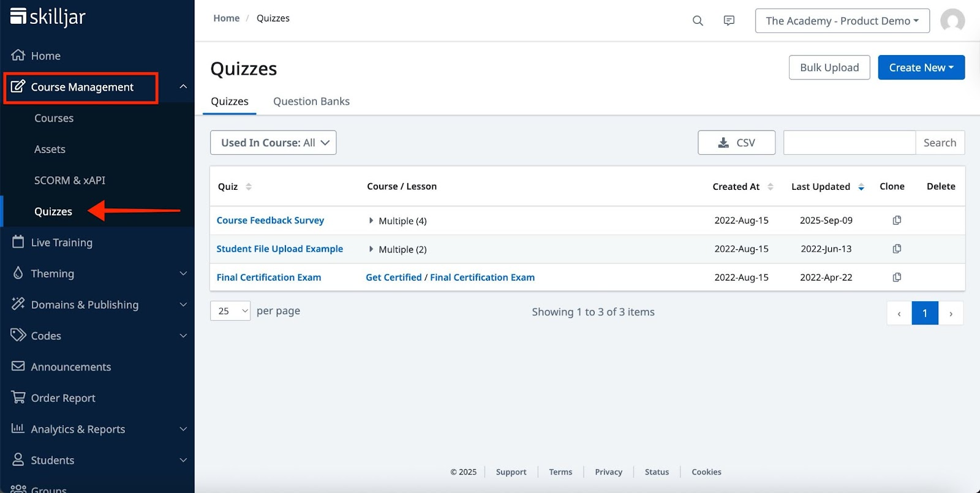This screenshot has width=980, height=493.
Task: Clone the Course Feedback Survey quiz
Action: click(x=897, y=220)
